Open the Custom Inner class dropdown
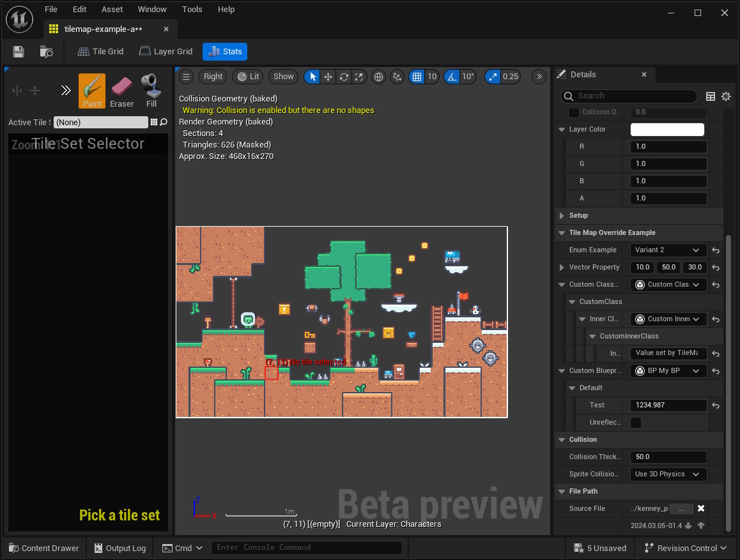 click(x=668, y=319)
